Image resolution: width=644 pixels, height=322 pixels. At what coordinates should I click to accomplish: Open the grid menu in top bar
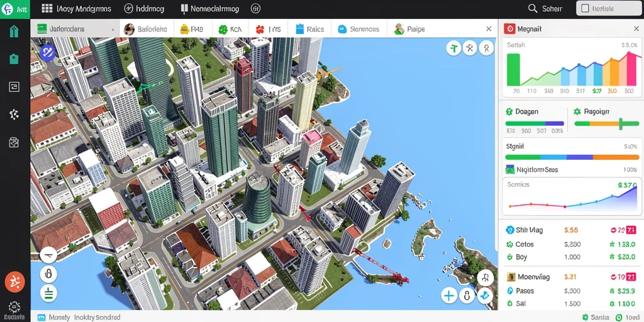(47, 9)
